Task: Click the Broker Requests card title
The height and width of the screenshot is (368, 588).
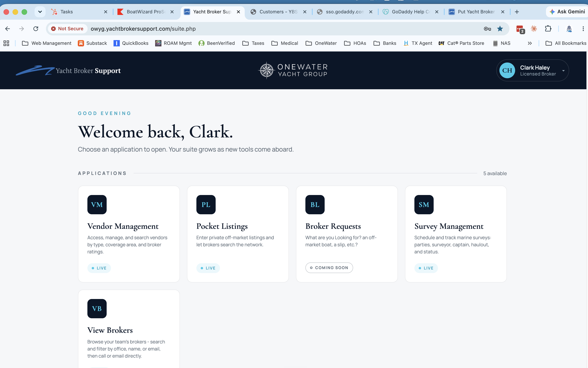Action: (333, 226)
